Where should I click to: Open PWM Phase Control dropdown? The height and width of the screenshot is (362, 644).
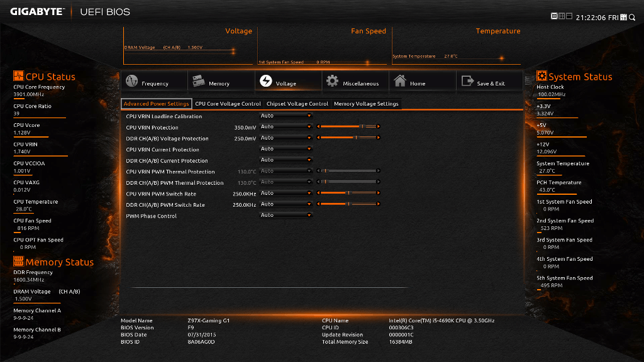pos(286,215)
